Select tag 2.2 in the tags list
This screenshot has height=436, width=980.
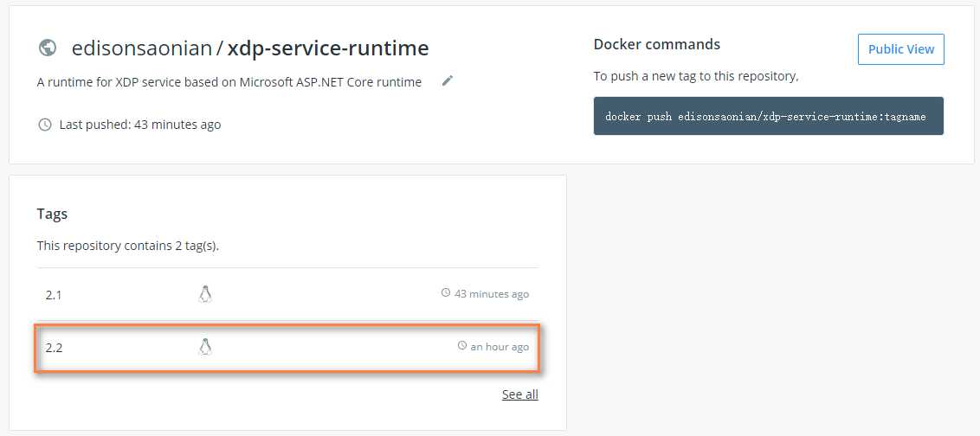click(54, 348)
